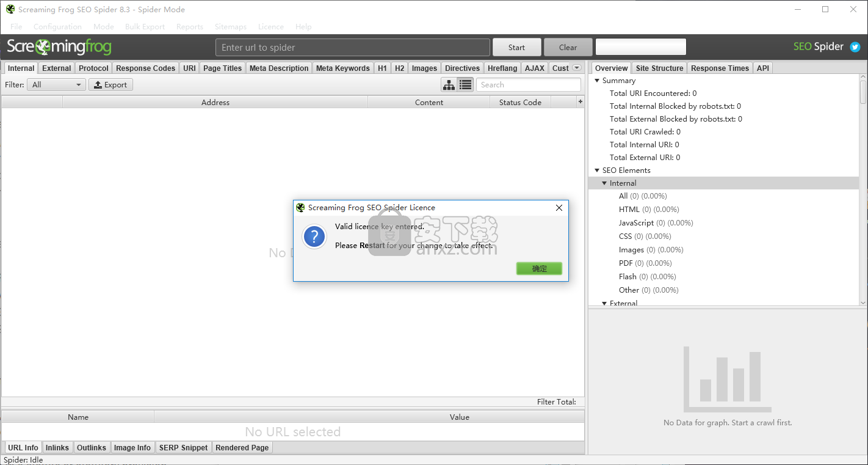Viewport: 868px width, 465px height.
Task: Switch to the Response Codes tab
Action: coord(146,68)
